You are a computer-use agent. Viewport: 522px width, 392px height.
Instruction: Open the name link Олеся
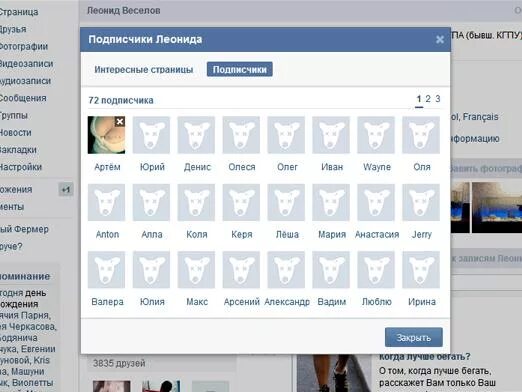point(242,167)
